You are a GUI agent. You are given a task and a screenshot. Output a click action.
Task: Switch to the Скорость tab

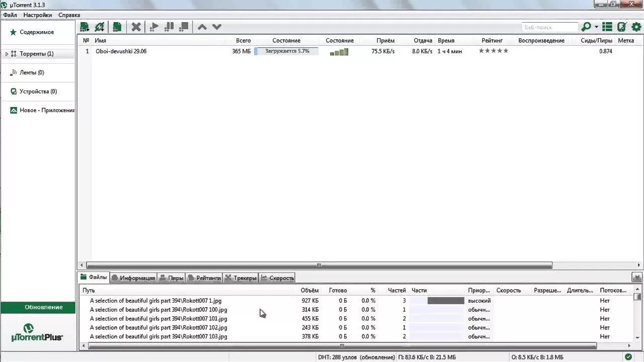[277, 278]
